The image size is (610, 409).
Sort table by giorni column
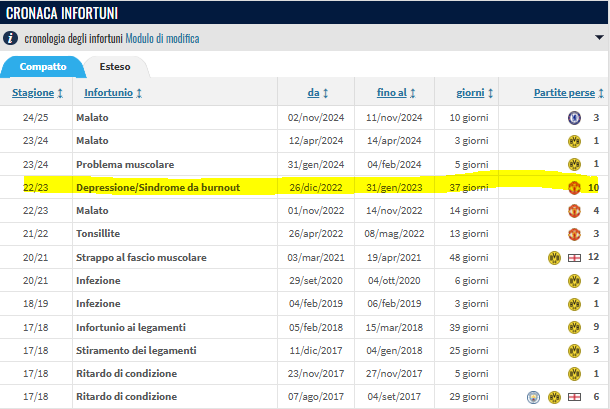pos(470,93)
